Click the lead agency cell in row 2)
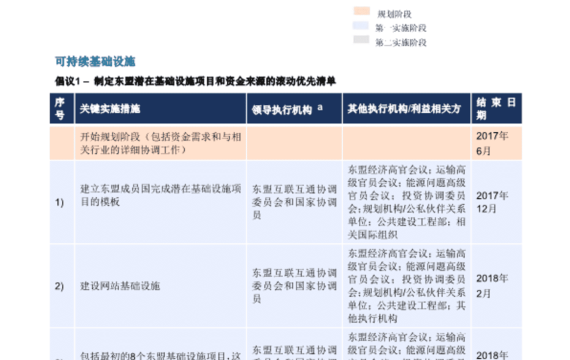The width and height of the screenshot is (570, 360). [294, 286]
